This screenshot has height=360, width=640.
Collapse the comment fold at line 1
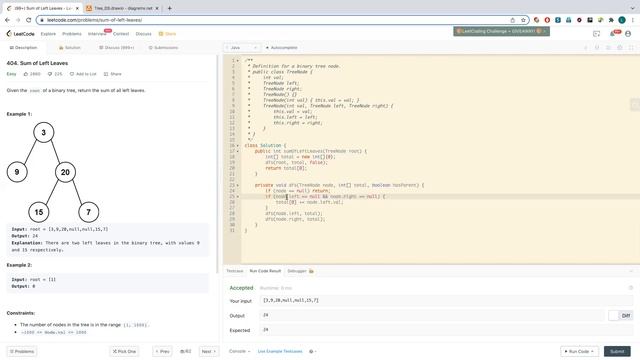pyautogui.click(x=238, y=60)
